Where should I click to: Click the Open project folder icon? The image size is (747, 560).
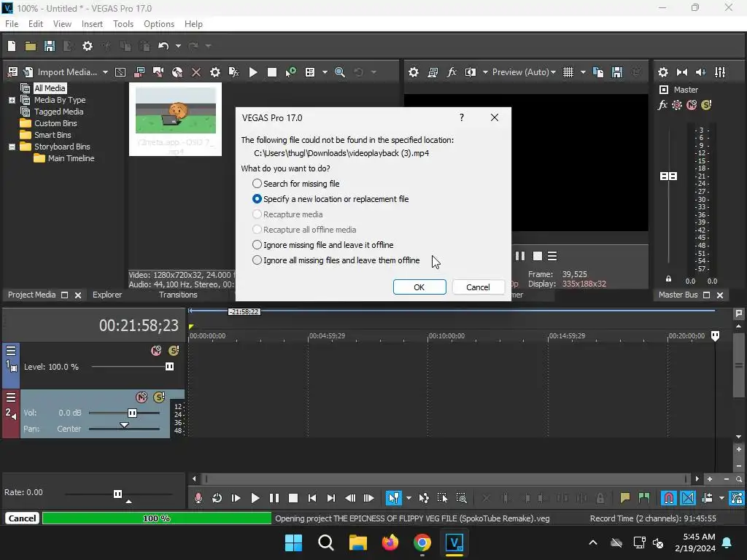click(31, 46)
